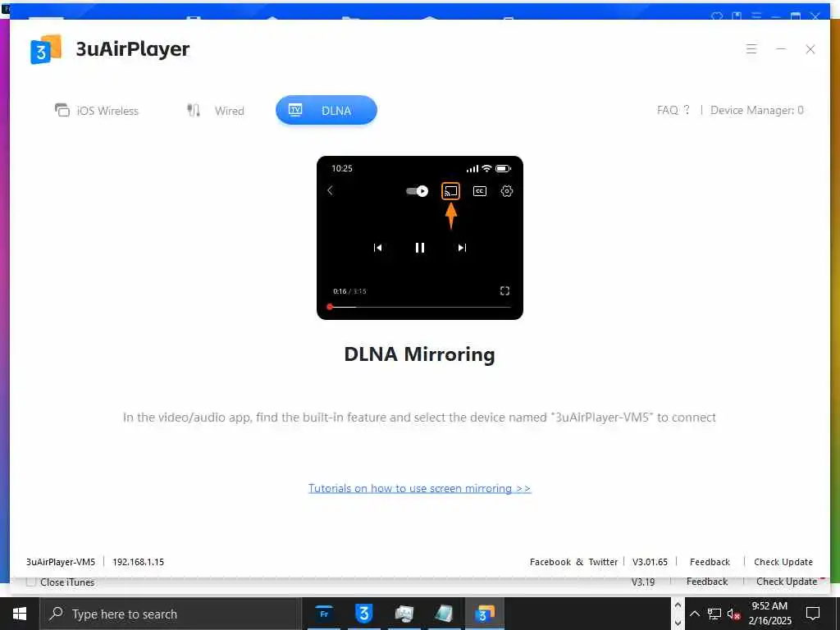Viewport: 840px width, 630px height.
Task: Show hidden system tray icons
Action: pyautogui.click(x=694, y=614)
